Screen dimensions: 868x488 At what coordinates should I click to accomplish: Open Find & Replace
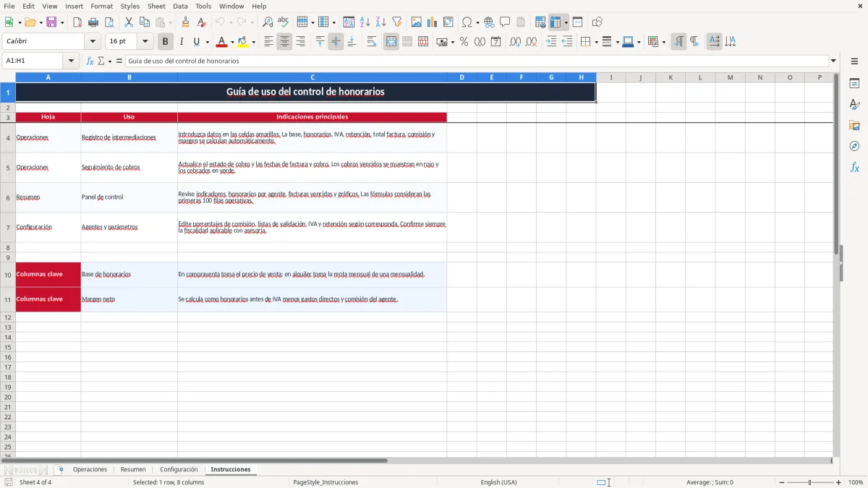[x=268, y=22]
